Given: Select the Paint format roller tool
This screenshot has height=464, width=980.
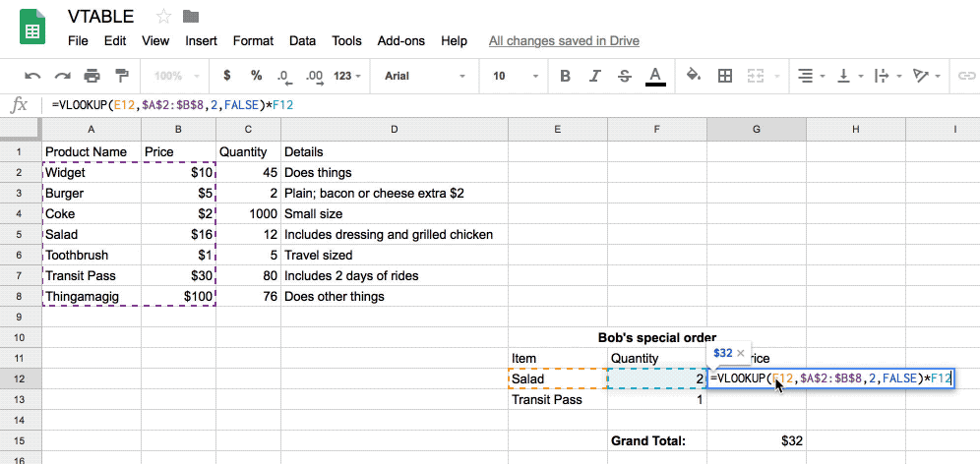Looking at the screenshot, I should [x=122, y=77].
